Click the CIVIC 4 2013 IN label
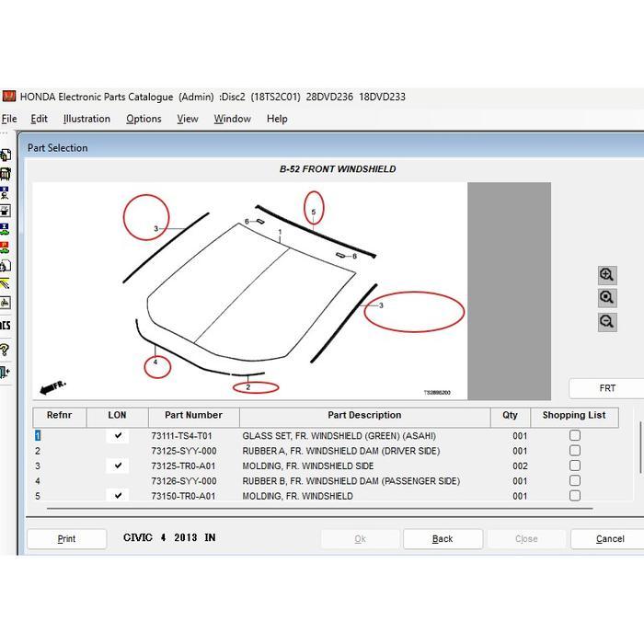 [x=169, y=537]
